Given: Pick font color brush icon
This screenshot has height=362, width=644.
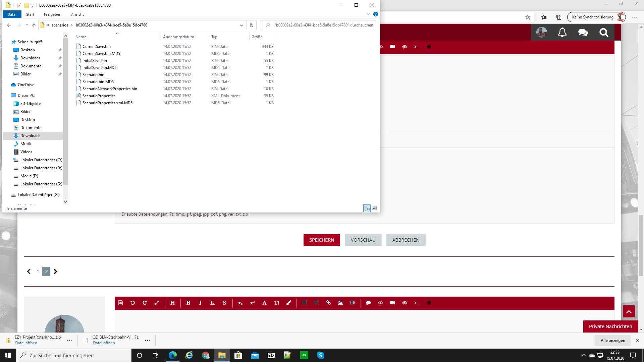Looking at the screenshot, I should coord(288,303).
